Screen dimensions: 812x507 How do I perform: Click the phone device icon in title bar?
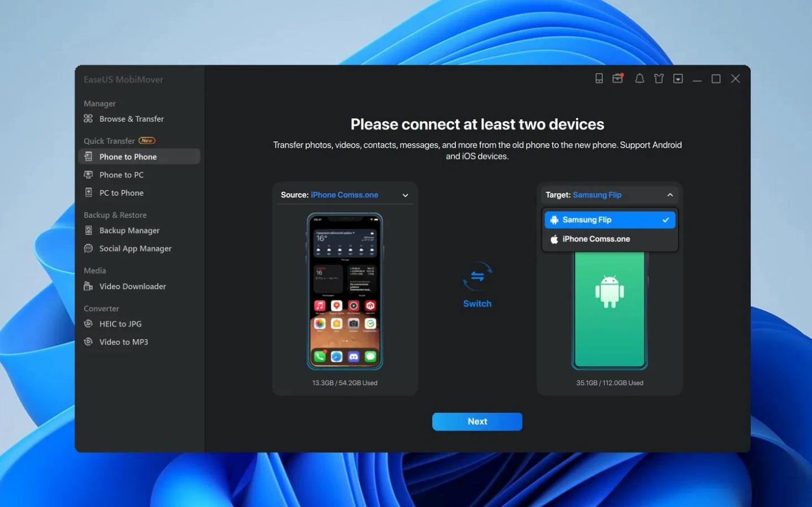599,79
